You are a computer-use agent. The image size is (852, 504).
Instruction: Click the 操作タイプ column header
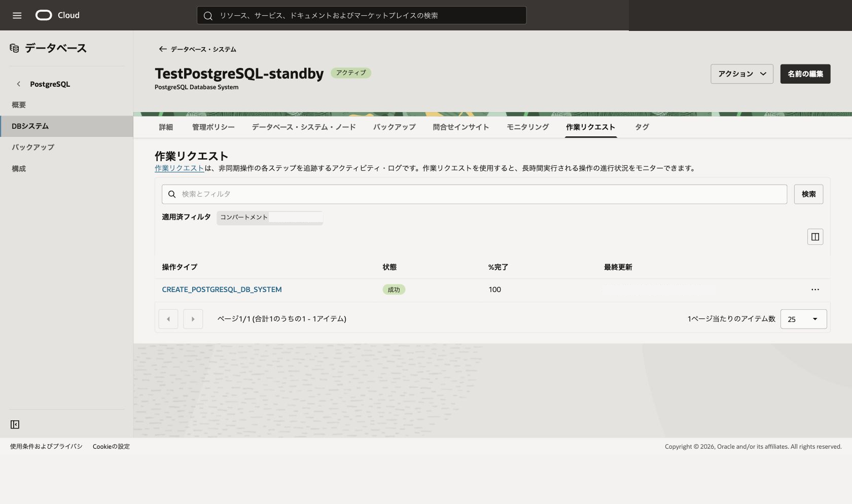click(180, 267)
